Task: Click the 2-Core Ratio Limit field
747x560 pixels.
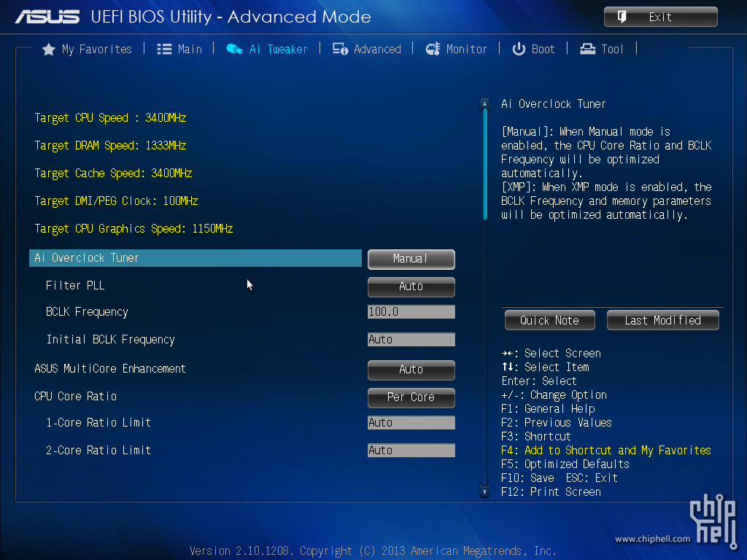Action: coord(411,451)
